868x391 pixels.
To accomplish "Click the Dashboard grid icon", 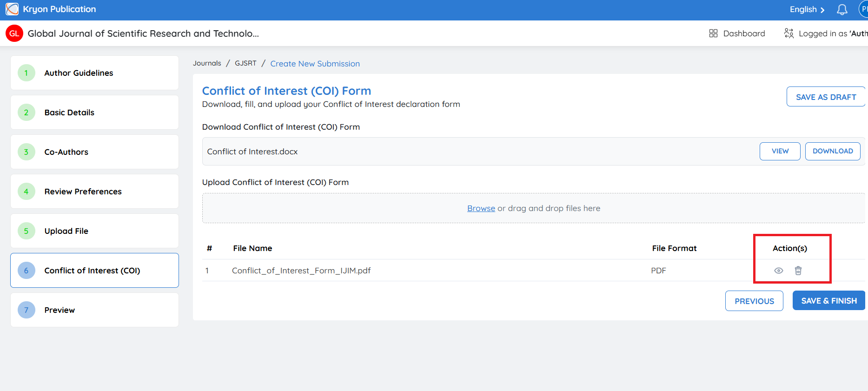I will click(713, 33).
